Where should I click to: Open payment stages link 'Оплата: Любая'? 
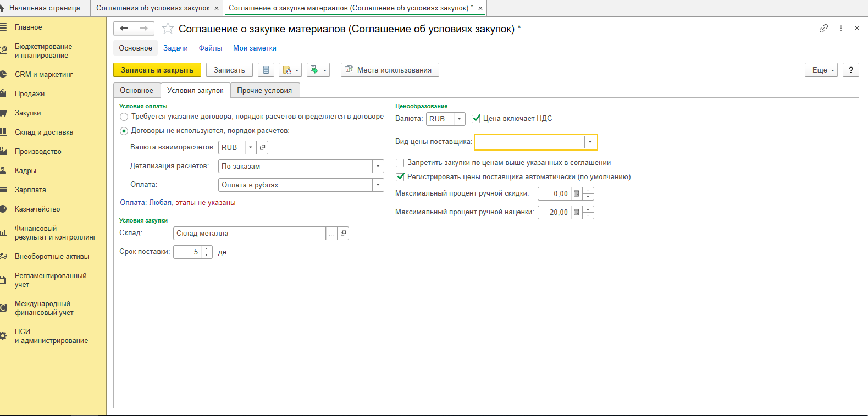[x=178, y=203]
